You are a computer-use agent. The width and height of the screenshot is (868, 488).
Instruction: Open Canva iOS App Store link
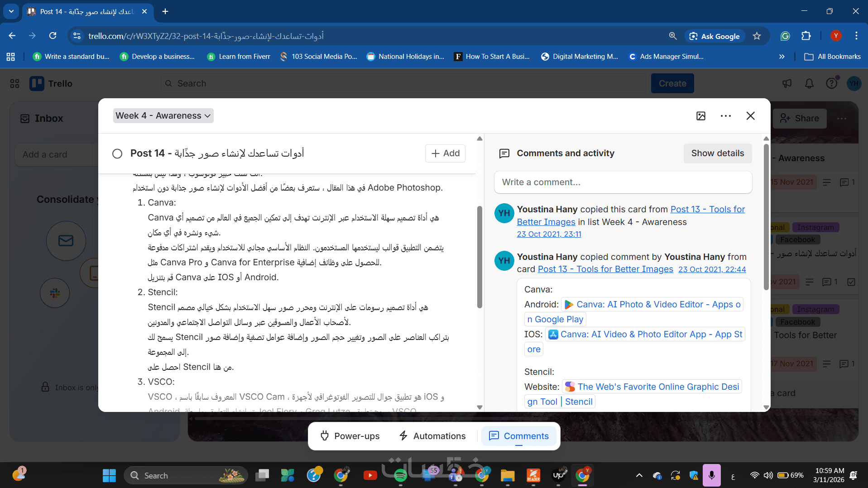pyautogui.click(x=645, y=335)
